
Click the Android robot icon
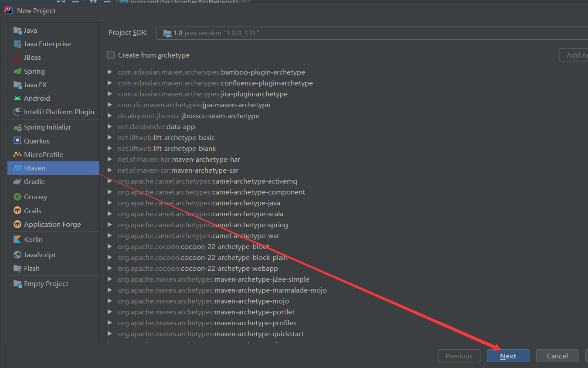(x=17, y=99)
